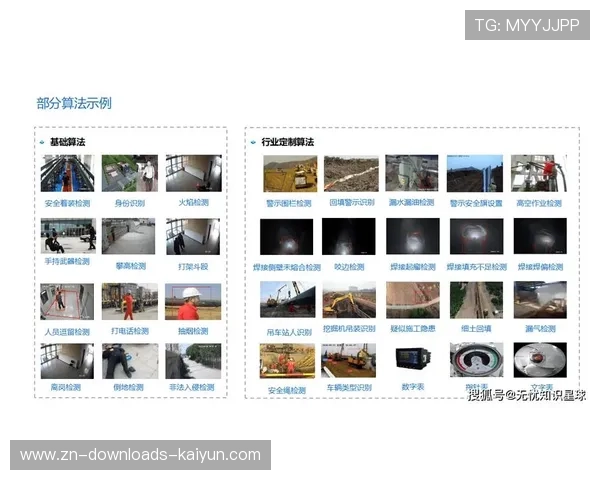Viewport: 600px width, 480px height.
Task: Select the 打架斗殴 thumbnail
Action: pos(193,237)
